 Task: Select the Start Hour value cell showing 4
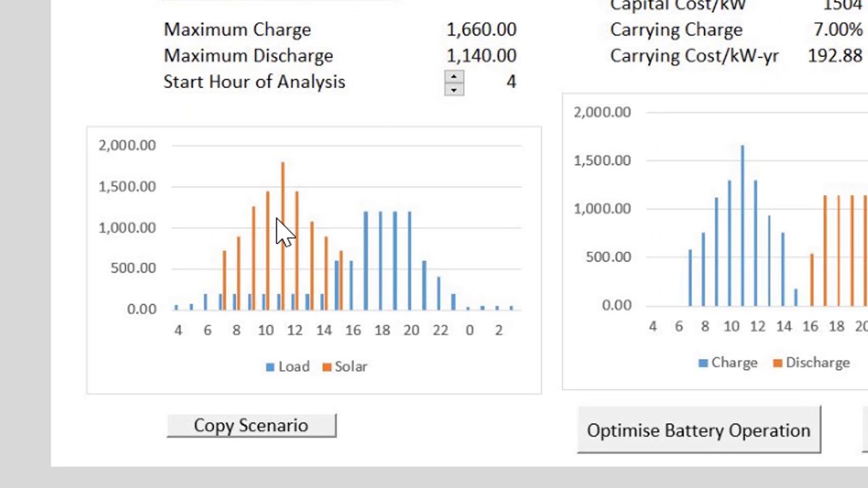click(x=511, y=82)
